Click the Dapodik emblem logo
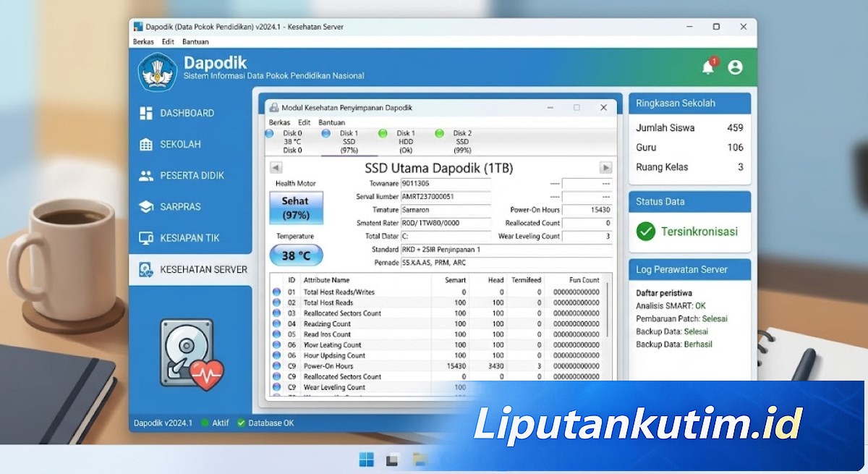The image size is (868, 474). point(157,71)
